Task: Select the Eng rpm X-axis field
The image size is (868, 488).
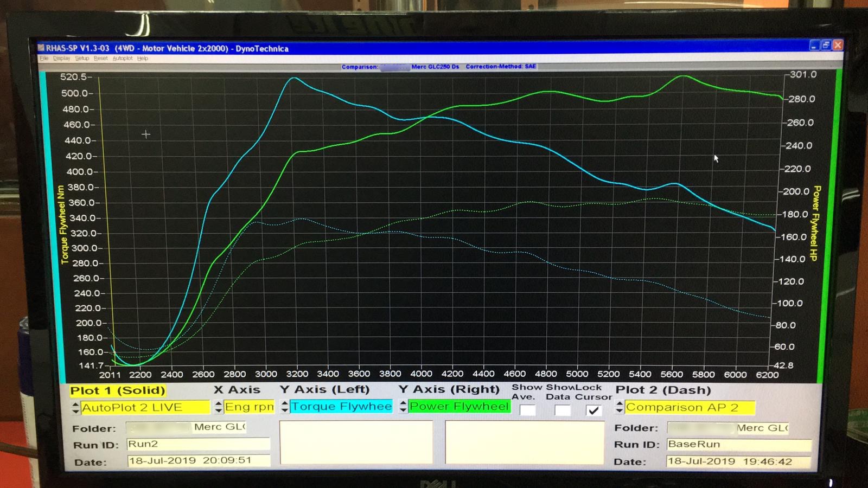Action: (250, 407)
